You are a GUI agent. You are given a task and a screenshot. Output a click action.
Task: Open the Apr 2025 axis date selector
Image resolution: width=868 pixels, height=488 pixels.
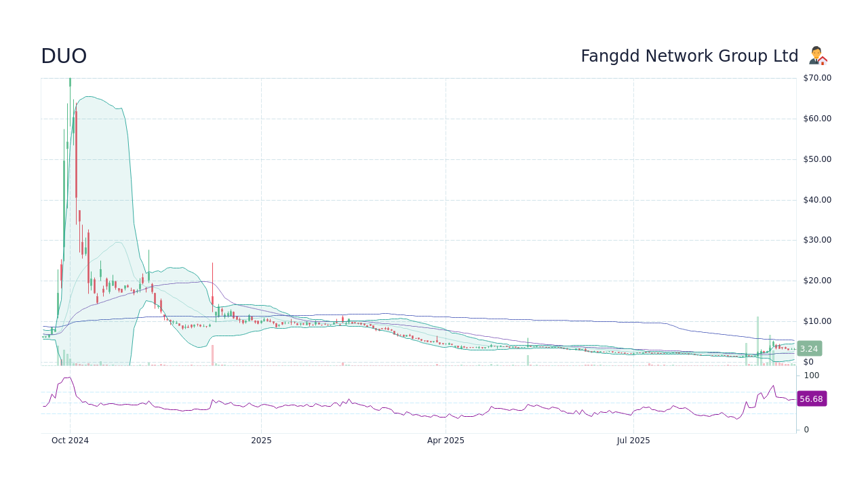[x=446, y=441]
